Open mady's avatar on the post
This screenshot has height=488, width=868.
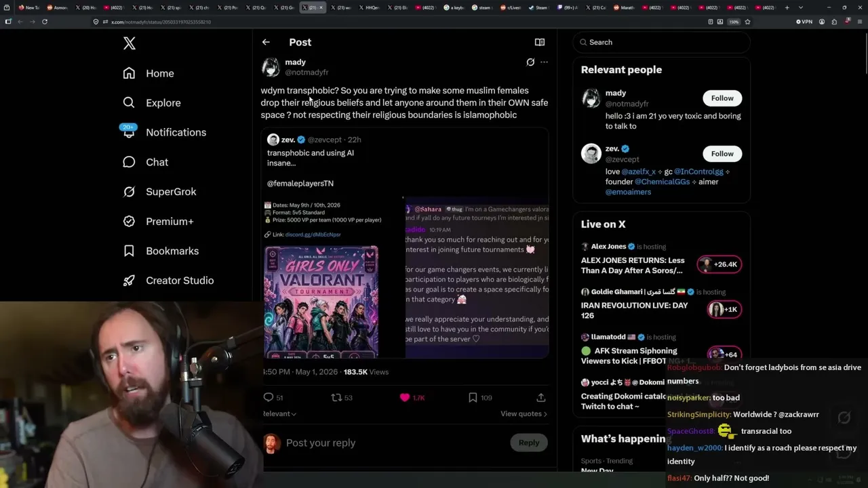[x=271, y=67]
